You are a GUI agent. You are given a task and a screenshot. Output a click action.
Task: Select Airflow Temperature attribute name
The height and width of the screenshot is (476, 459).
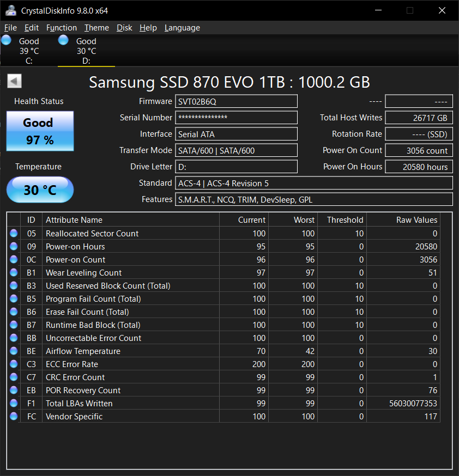(83, 351)
